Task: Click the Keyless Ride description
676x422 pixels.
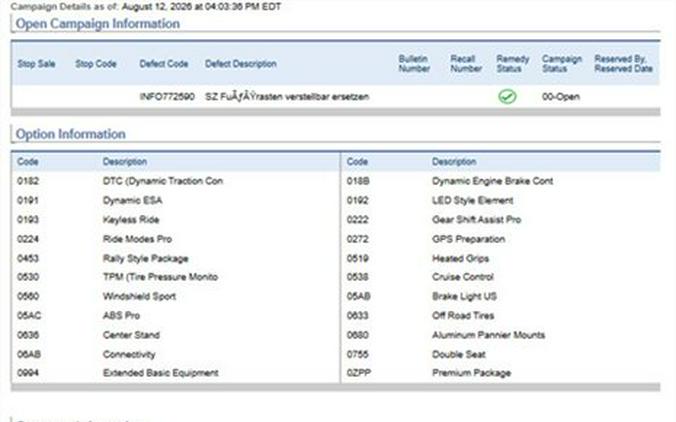Action: pos(131,220)
